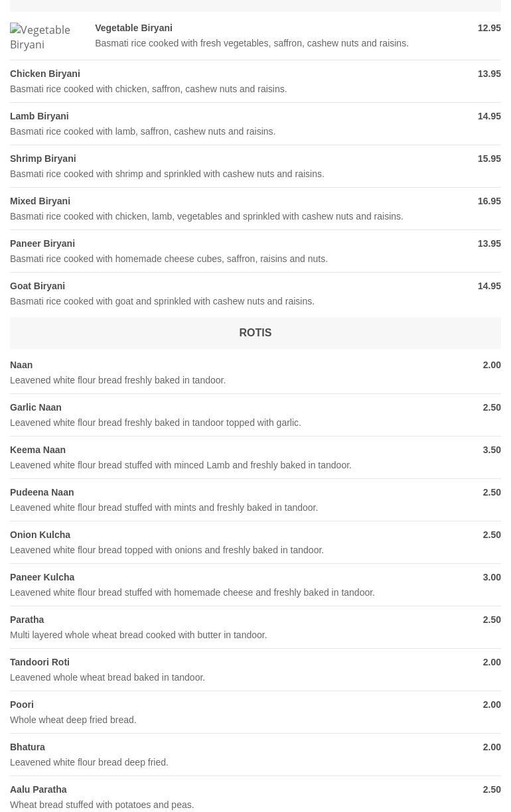The width and height of the screenshot is (511, 812).
Task: Select Aalu Paratha from the menu
Action: pyautogui.click(x=38, y=789)
